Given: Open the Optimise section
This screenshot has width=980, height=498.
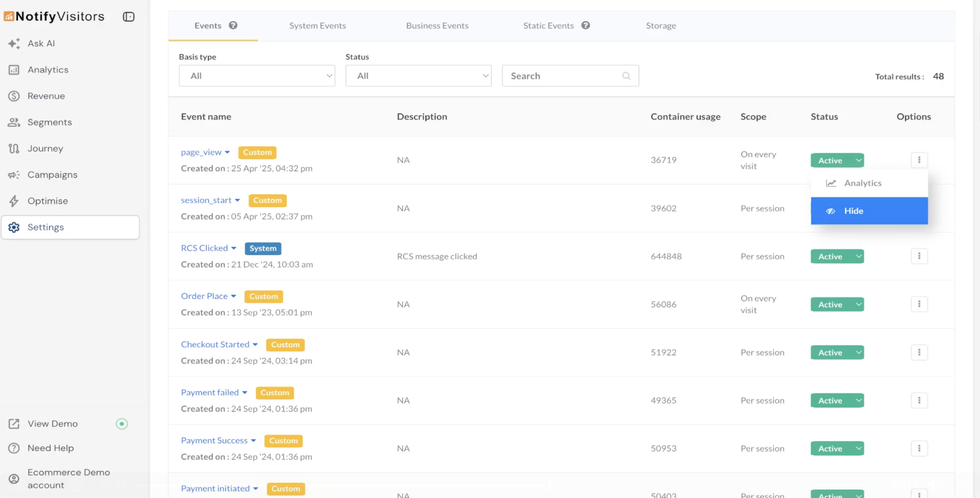Looking at the screenshot, I should [x=48, y=200].
